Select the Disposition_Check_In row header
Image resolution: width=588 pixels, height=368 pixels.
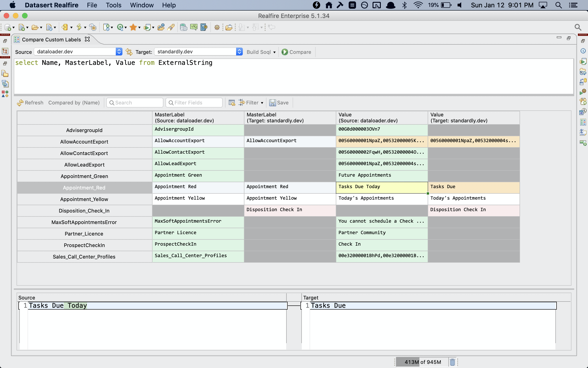[84, 211]
